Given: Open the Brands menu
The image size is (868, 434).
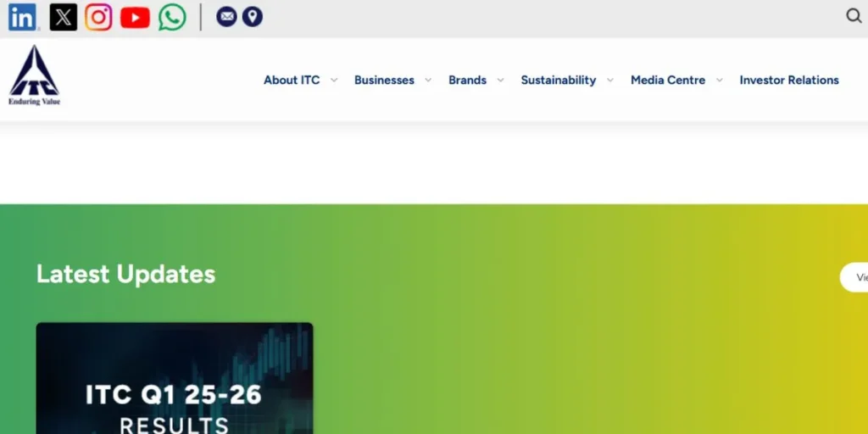Looking at the screenshot, I should (x=467, y=81).
